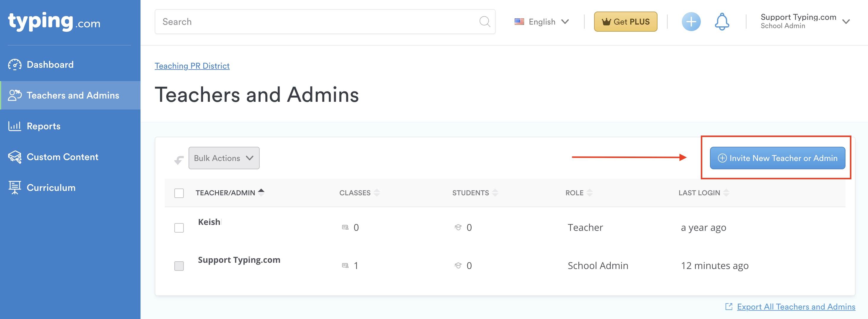
Task: Check the Support Typing.com row checkbox
Action: [x=179, y=266]
